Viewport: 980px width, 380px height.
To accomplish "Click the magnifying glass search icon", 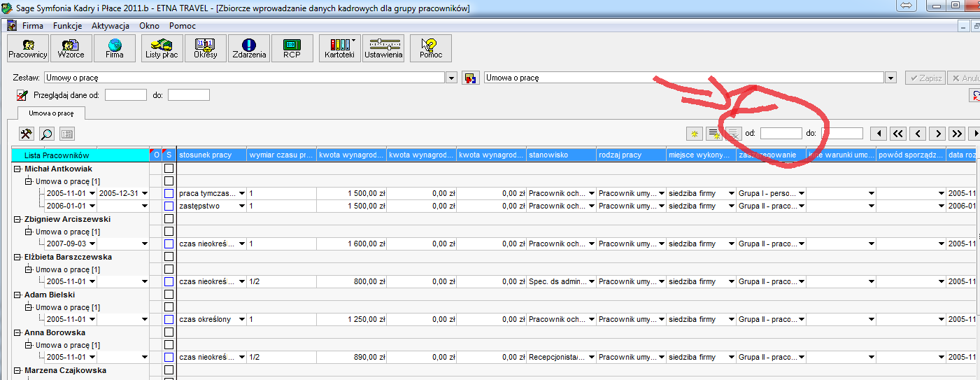I will click(47, 134).
